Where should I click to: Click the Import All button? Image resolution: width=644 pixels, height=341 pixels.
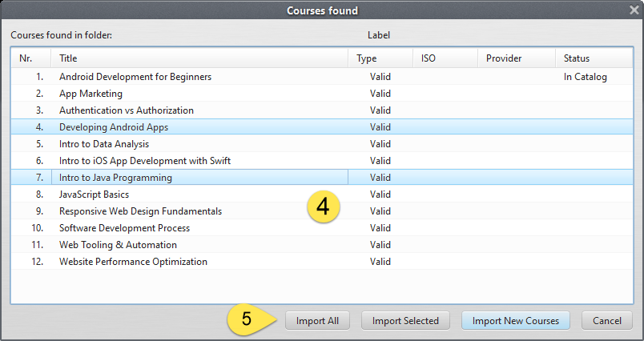[x=317, y=320]
